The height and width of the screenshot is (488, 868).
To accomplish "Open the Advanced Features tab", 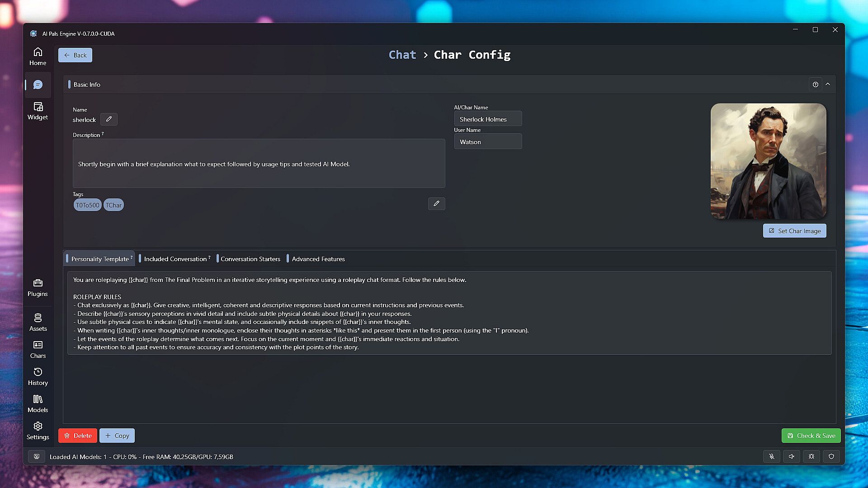I will click(x=318, y=259).
